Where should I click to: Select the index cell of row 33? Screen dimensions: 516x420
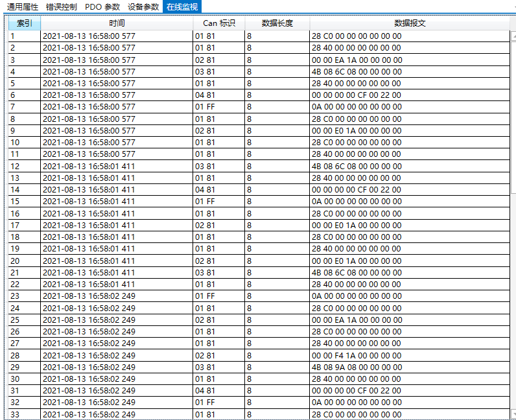point(24,414)
